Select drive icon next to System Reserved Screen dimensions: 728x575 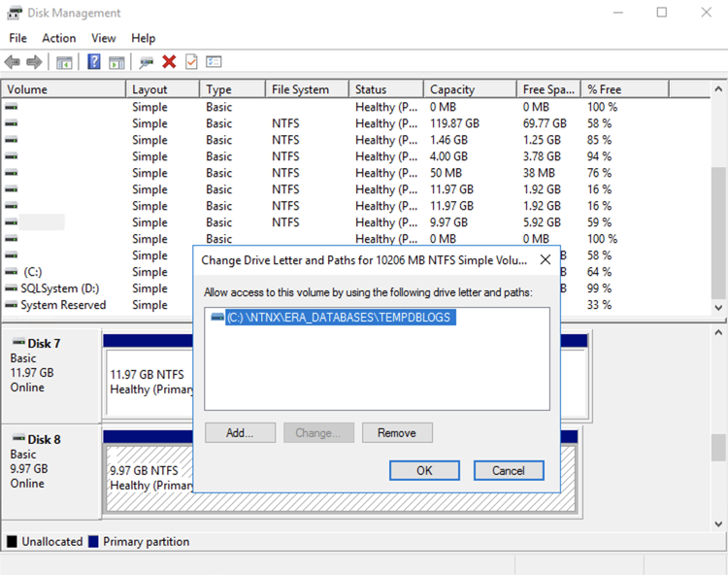tap(11, 305)
